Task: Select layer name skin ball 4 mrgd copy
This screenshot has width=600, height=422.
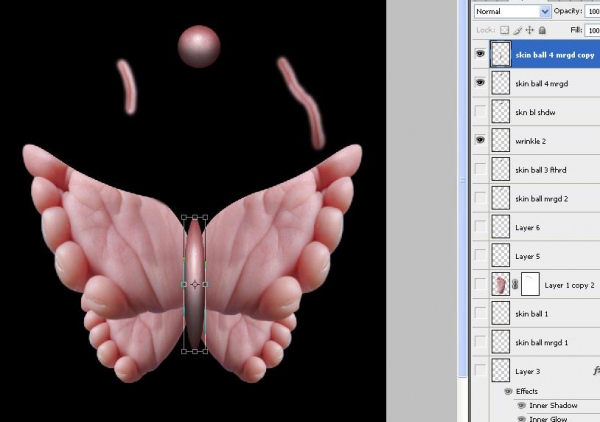Action: [x=555, y=55]
